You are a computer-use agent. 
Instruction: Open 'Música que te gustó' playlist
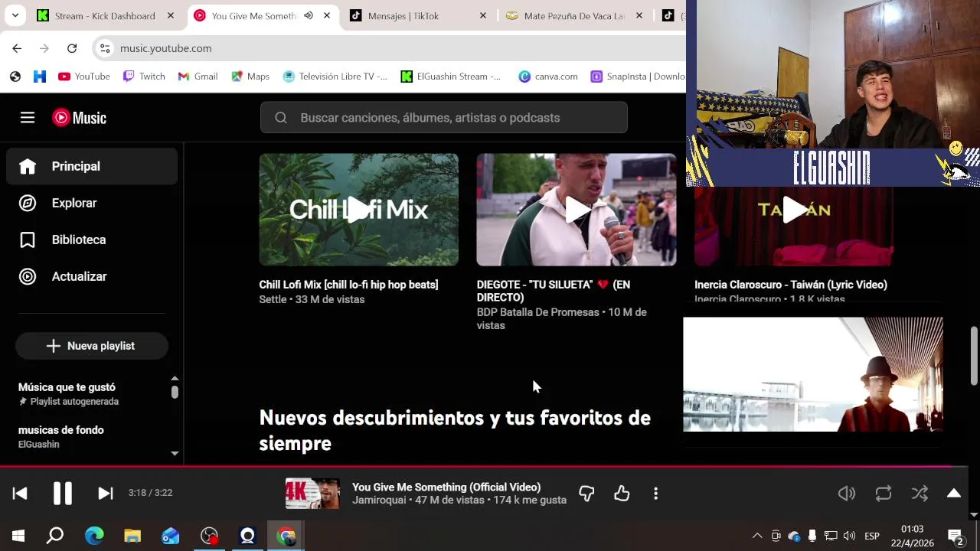(x=67, y=387)
